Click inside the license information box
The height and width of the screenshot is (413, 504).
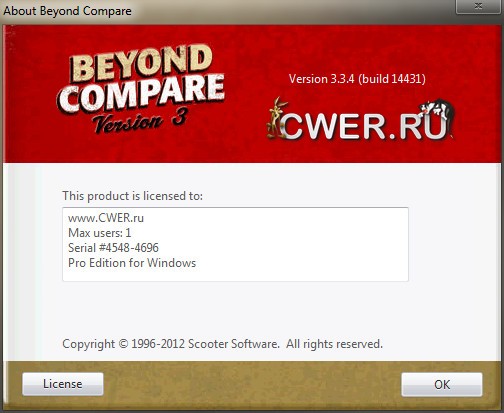click(235, 244)
